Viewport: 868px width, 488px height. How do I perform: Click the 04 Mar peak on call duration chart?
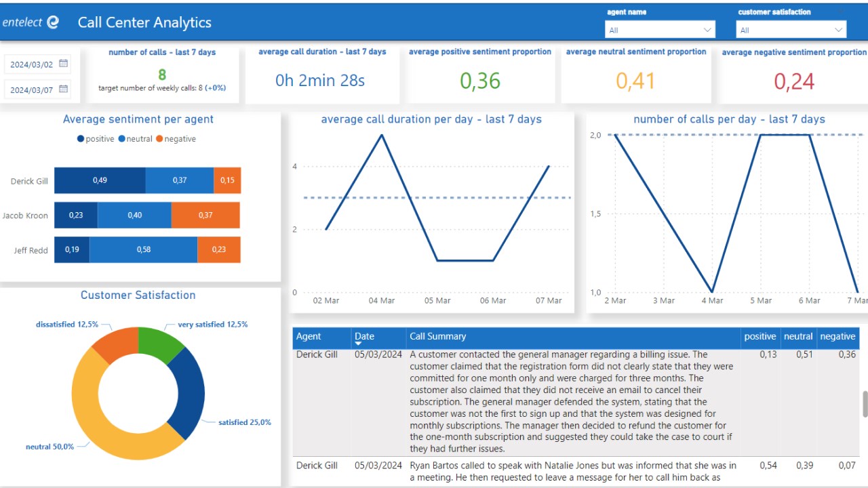(382, 135)
